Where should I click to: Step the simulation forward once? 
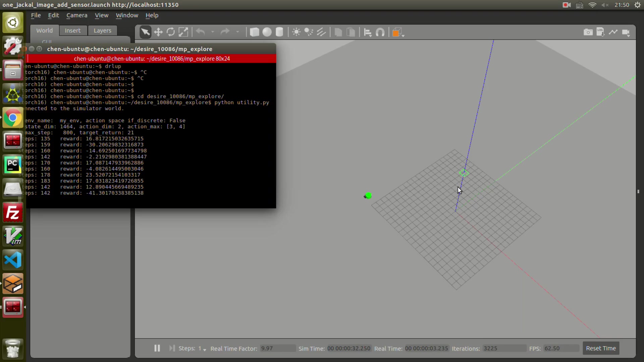tap(172, 348)
